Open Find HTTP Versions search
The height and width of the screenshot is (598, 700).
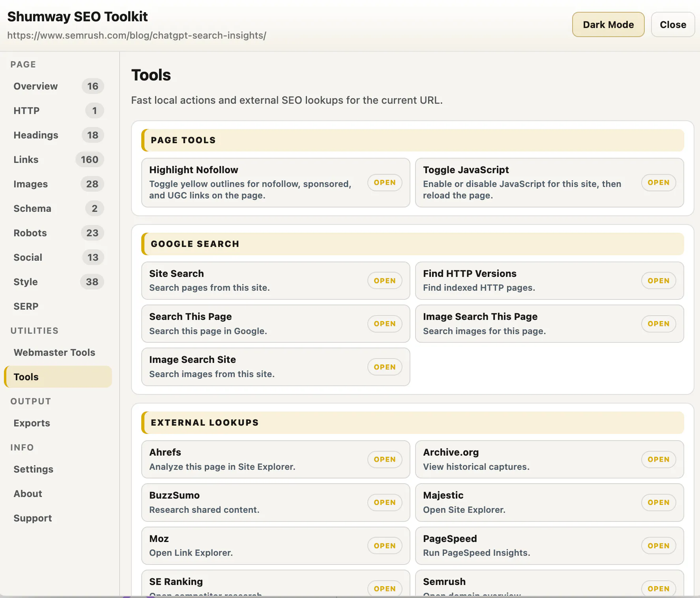coord(659,281)
